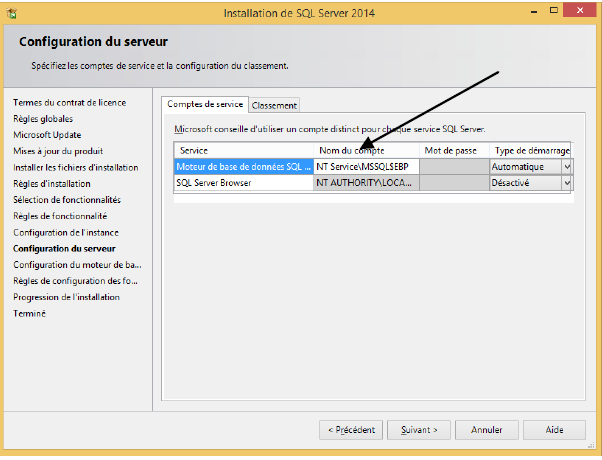Select Règles globales step
Image resolution: width=602 pixels, height=460 pixels.
point(43,119)
